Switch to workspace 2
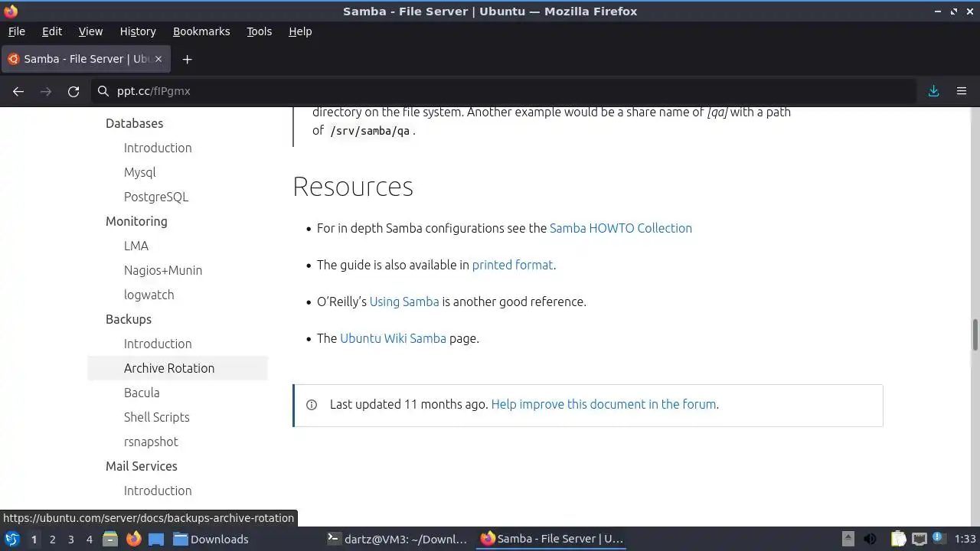Screen dimensions: 980x551 (x=52, y=540)
